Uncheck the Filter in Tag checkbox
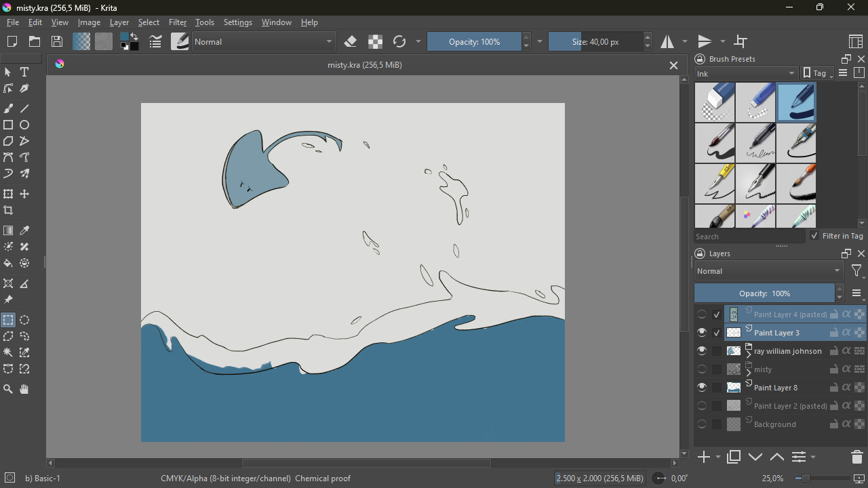The width and height of the screenshot is (868, 488). (x=814, y=236)
